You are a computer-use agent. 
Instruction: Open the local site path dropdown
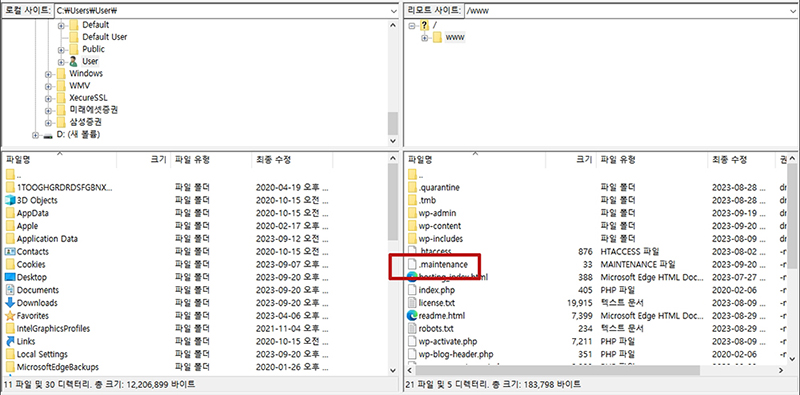coord(393,11)
